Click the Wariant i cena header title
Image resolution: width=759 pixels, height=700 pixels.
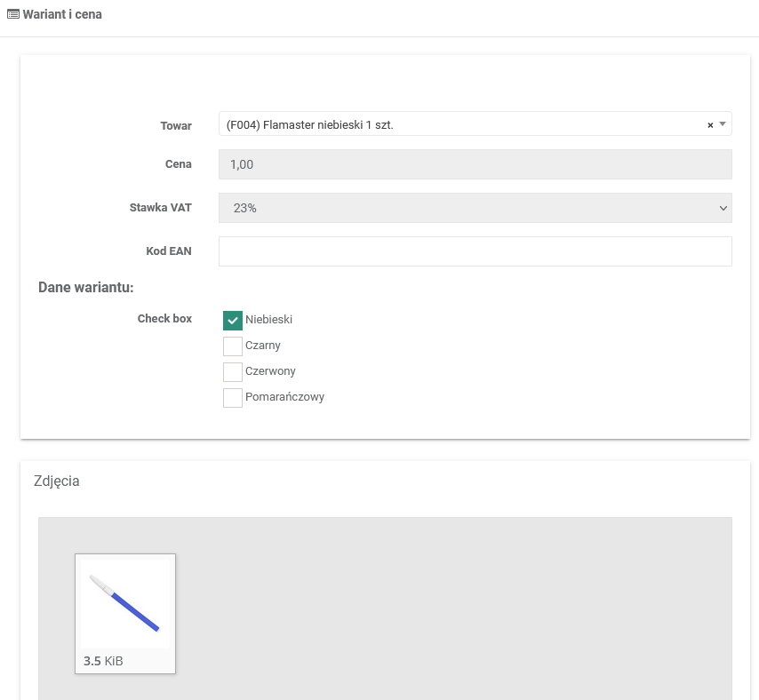click(62, 15)
